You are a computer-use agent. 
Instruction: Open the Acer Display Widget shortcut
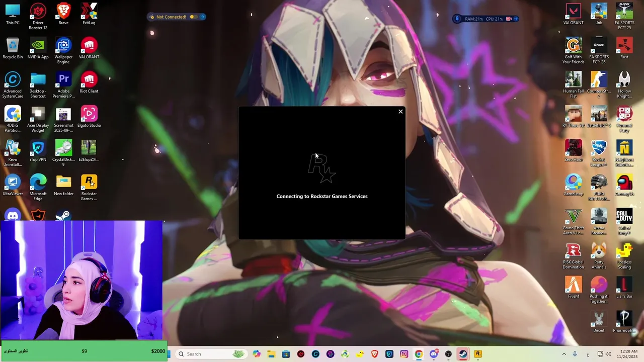(x=38, y=119)
